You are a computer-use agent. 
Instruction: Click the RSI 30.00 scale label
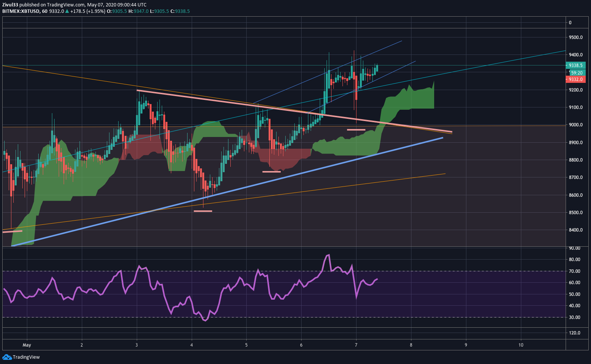click(x=575, y=317)
